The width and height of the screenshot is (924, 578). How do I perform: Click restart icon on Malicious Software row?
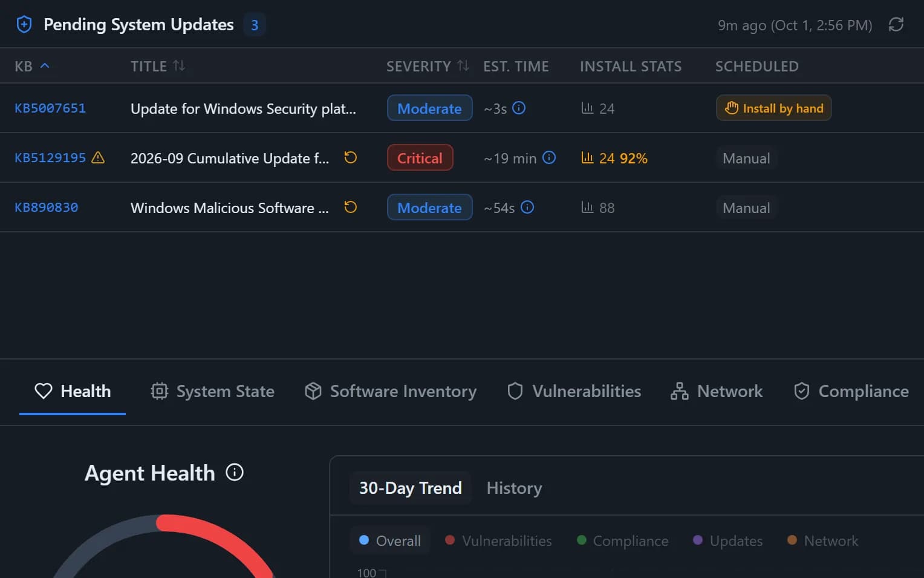(351, 207)
